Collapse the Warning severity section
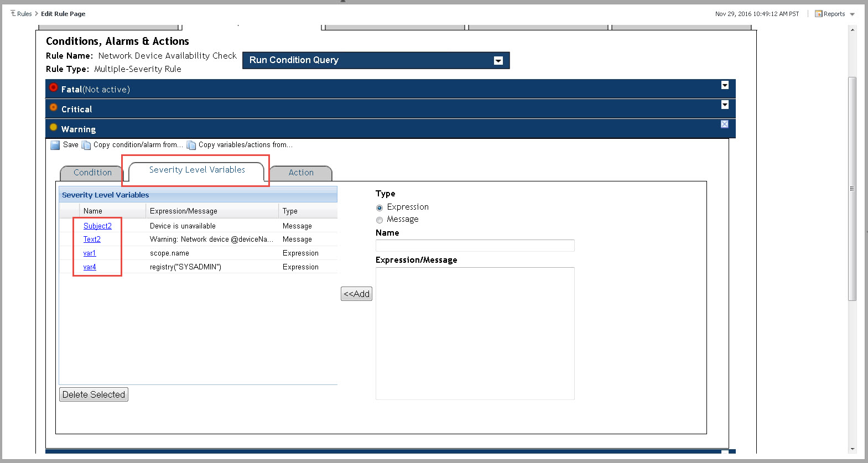868x463 pixels. 725,124
